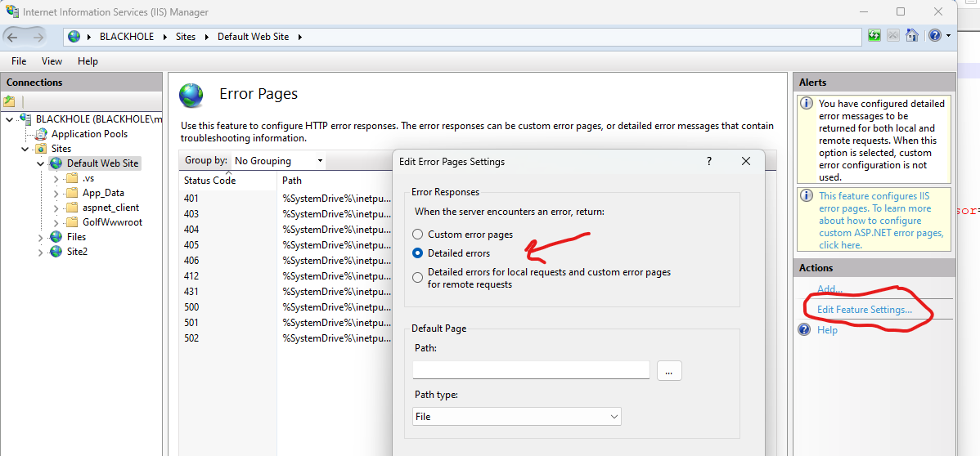Click the Help link in Actions
This screenshot has width=980, height=456.
(827, 330)
